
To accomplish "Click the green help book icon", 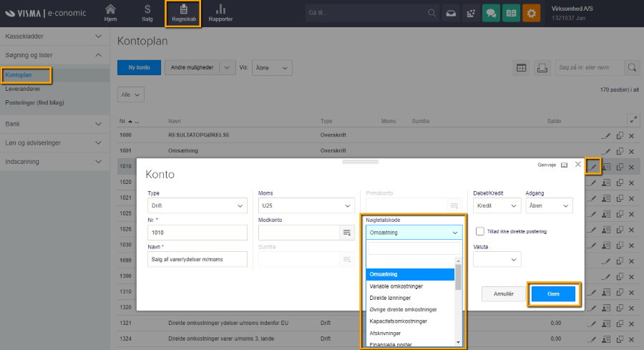I will tap(511, 14).
